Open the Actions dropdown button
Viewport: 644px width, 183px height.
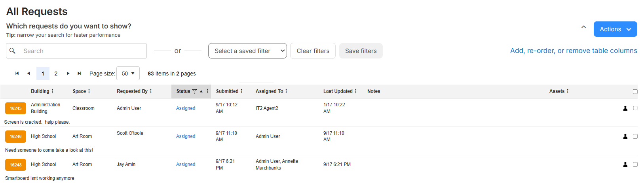click(x=615, y=29)
